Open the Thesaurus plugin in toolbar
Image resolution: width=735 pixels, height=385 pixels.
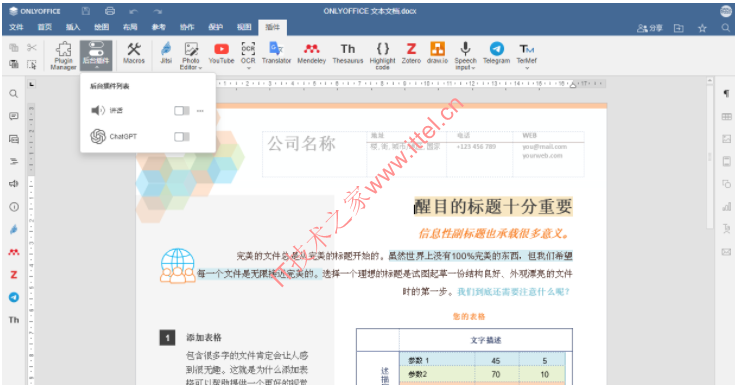(348, 53)
